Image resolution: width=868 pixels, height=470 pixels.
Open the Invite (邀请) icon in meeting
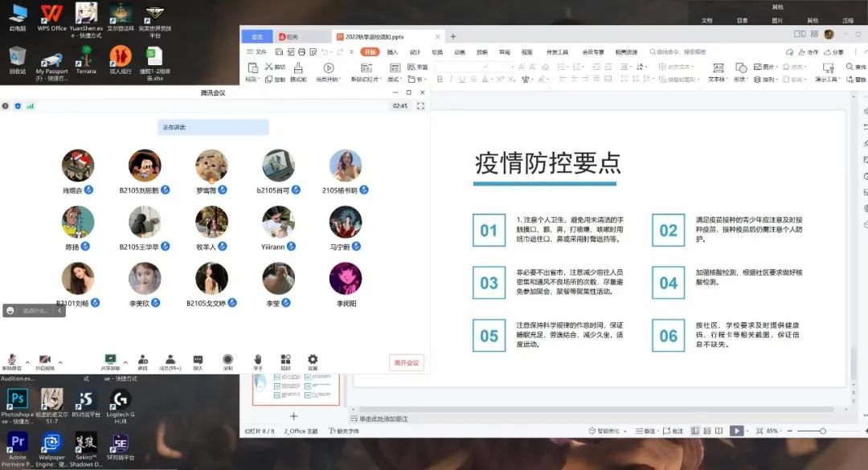click(143, 360)
